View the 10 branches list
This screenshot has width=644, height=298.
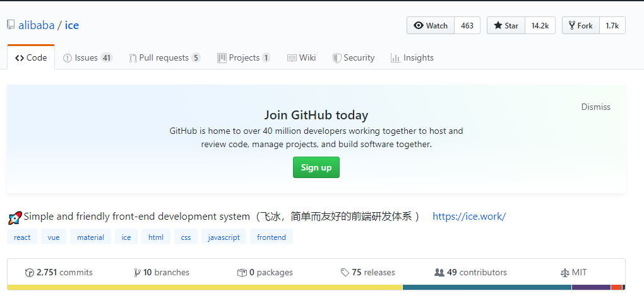click(x=162, y=272)
